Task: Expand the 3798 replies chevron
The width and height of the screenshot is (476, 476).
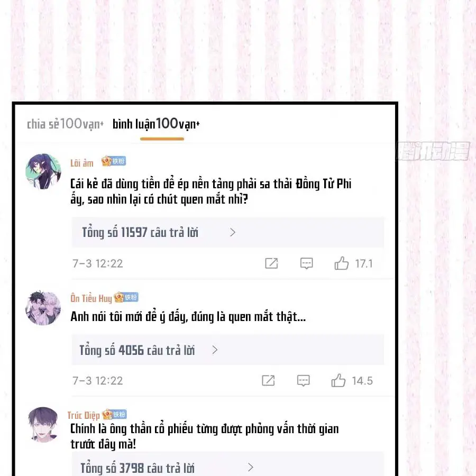Action: [250, 467]
